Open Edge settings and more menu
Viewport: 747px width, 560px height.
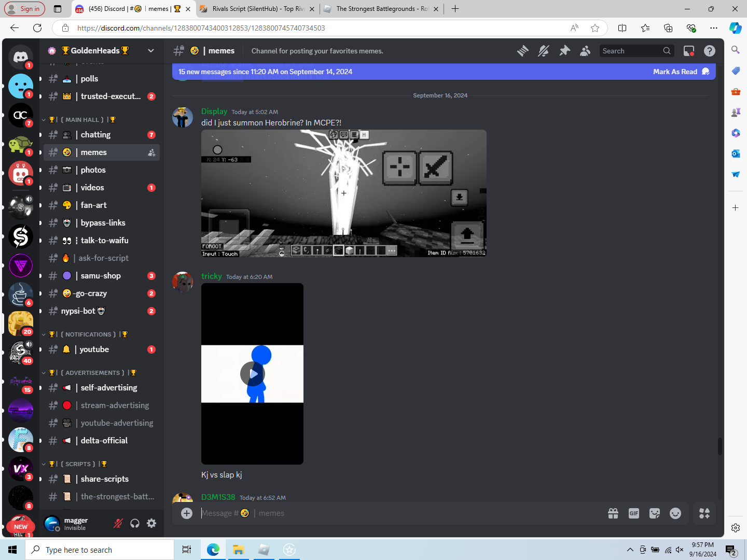pyautogui.click(x=714, y=28)
